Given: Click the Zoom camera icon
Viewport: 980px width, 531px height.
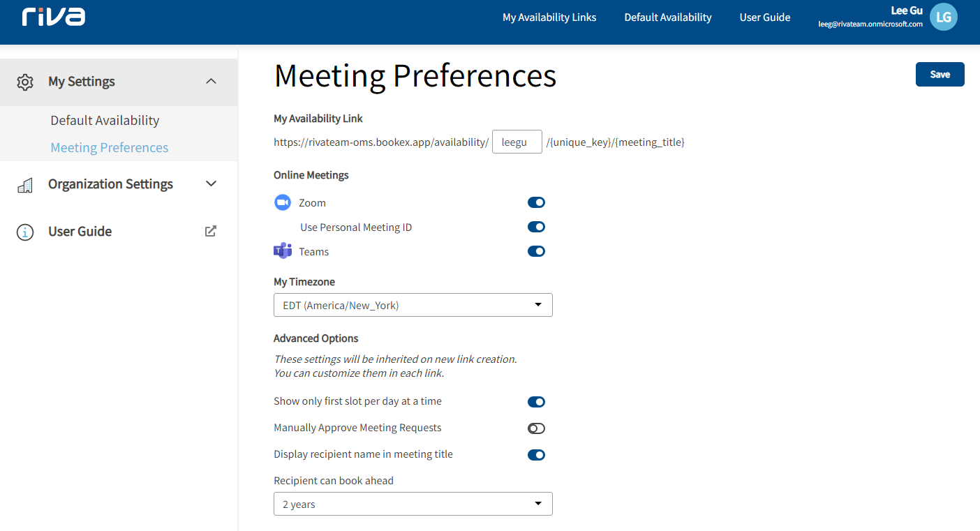Looking at the screenshot, I should click(282, 202).
